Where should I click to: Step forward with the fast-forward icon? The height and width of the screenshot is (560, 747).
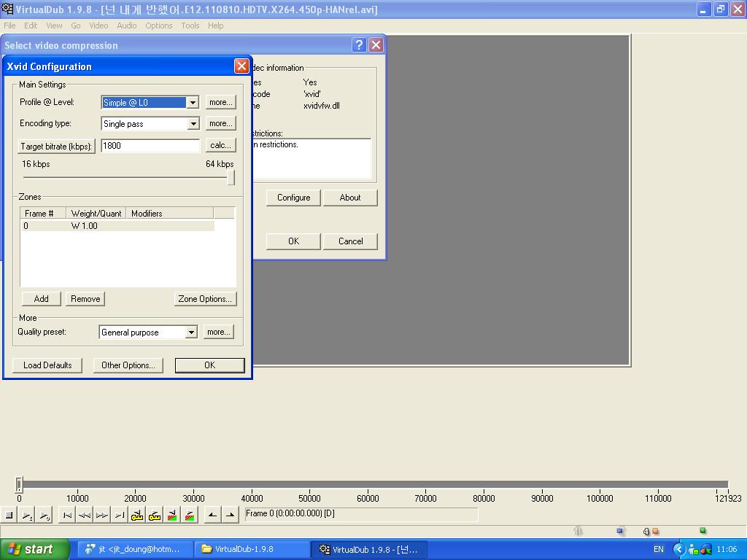(x=102, y=515)
